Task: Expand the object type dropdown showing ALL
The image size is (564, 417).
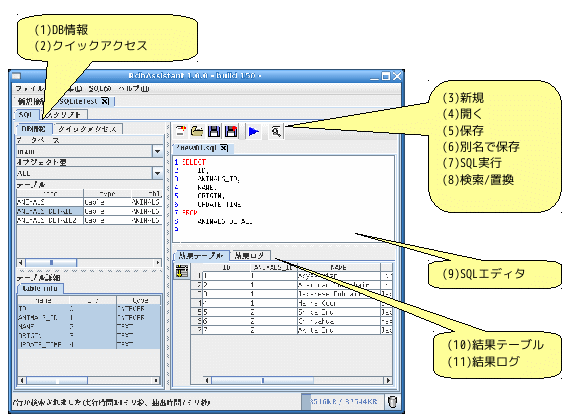Action: 157,173
